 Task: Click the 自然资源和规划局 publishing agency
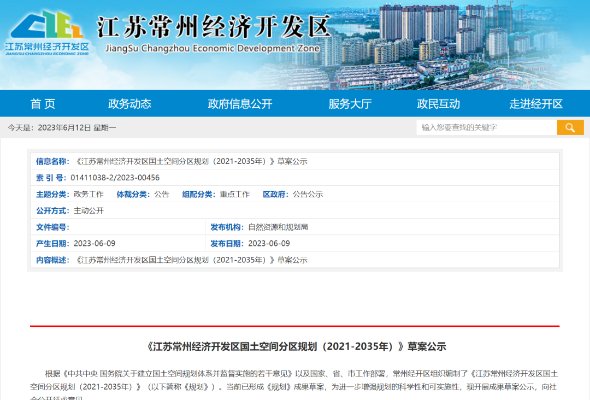click(278, 227)
